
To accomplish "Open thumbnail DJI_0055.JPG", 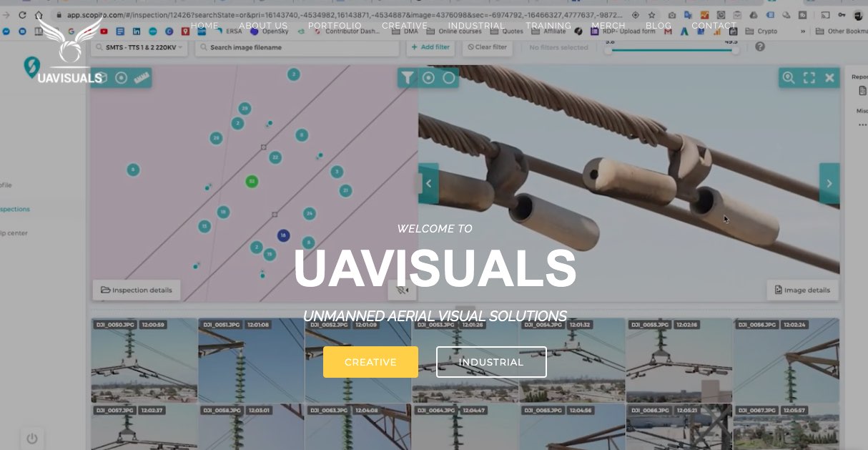I will [679, 360].
